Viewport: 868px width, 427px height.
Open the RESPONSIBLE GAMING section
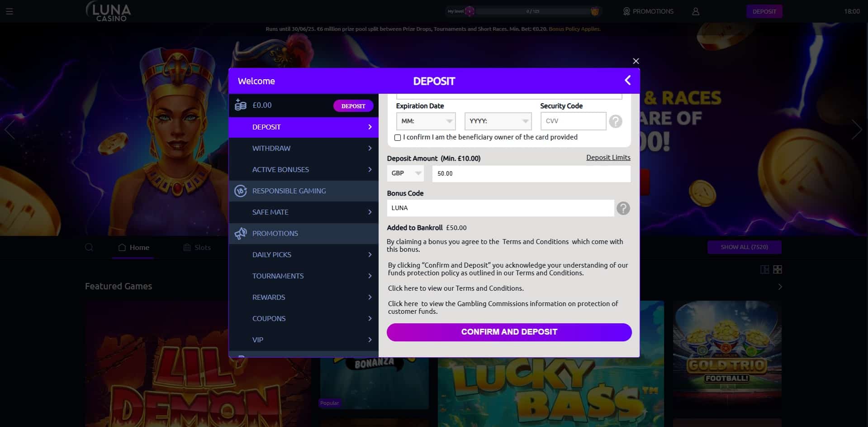(304, 191)
